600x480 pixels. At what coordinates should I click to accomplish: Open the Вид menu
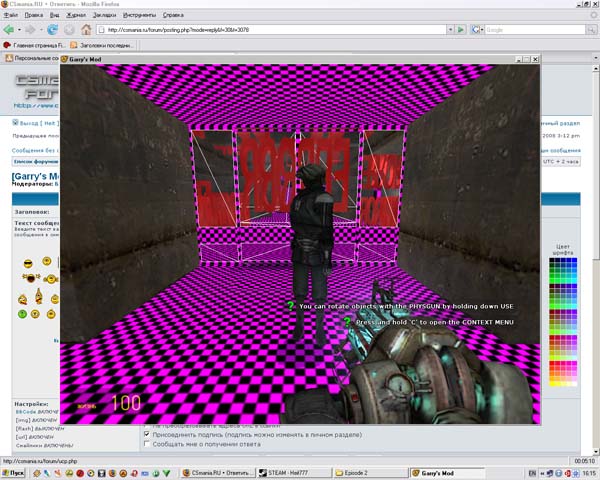[54, 15]
